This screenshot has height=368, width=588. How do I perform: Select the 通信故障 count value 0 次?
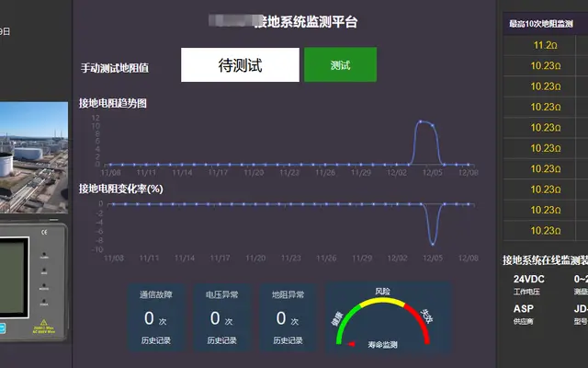click(155, 319)
